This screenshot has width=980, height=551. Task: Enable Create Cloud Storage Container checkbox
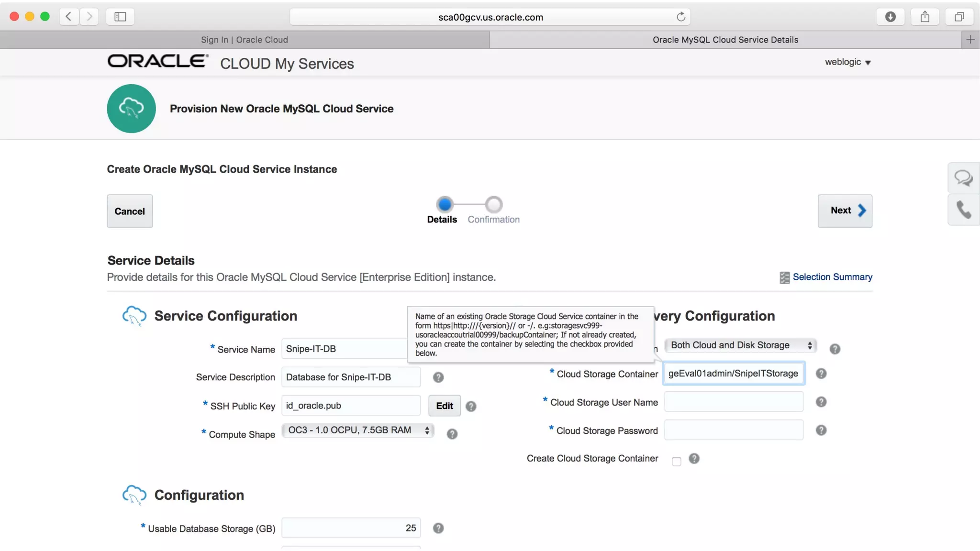[x=676, y=461]
